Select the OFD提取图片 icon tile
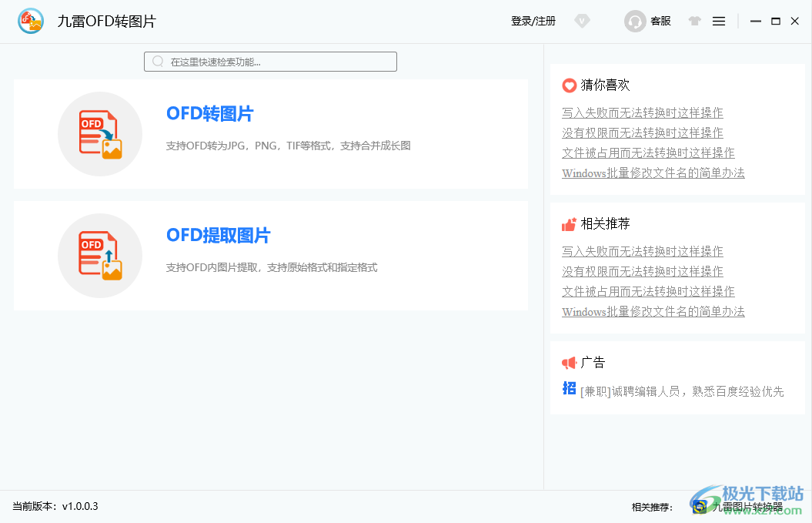Viewport: 812px width, 523px height. point(100,256)
